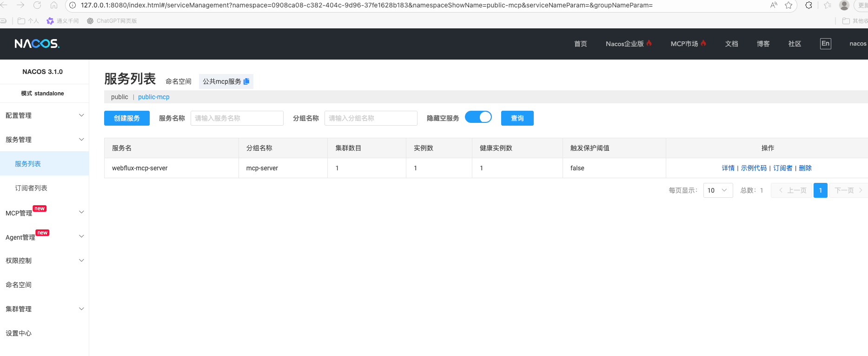The height and width of the screenshot is (356, 868).
Task: Open 订阅者 for webflux-mcp-server
Action: tap(783, 168)
